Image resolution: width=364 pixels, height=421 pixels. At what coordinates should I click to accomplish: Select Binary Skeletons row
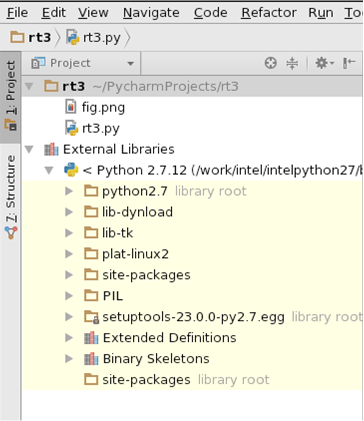192,359
